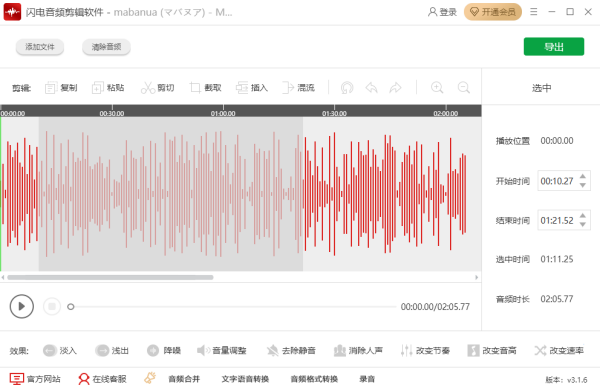Zoom out of the waveform
600x388 pixels.
464,88
